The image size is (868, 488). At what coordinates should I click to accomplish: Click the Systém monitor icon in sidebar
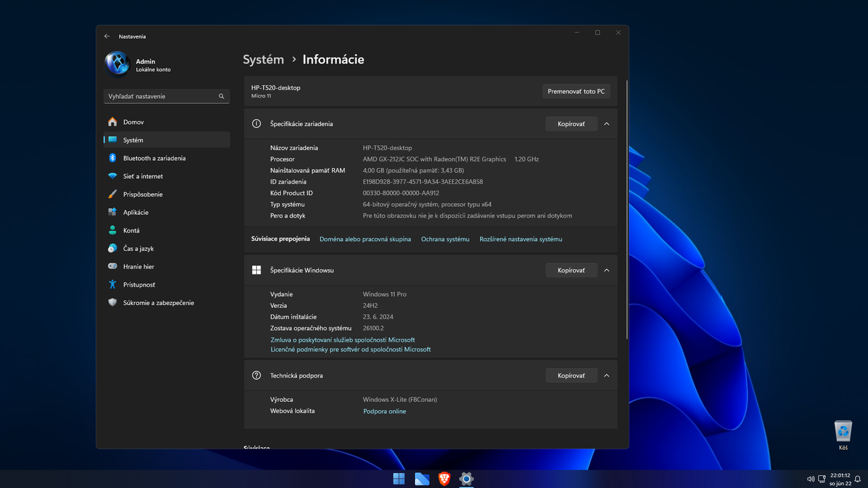pyautogui.click(x=113, y=140)
